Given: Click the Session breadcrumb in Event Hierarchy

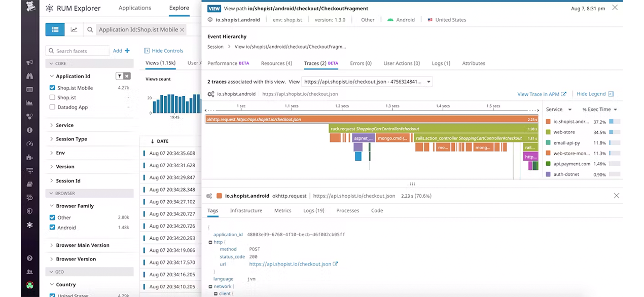Looking at the screenshot, I should (216, 47).
